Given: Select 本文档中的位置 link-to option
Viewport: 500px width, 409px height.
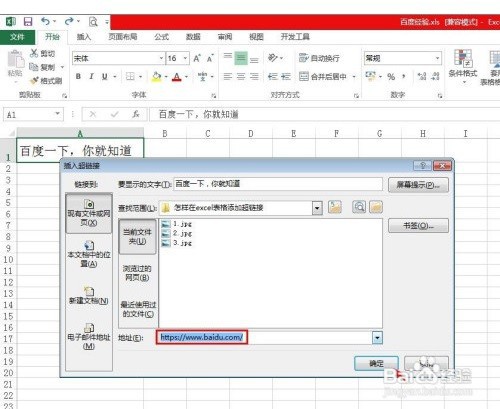Looking at the screenshot, I should click(x=89, y=254).
